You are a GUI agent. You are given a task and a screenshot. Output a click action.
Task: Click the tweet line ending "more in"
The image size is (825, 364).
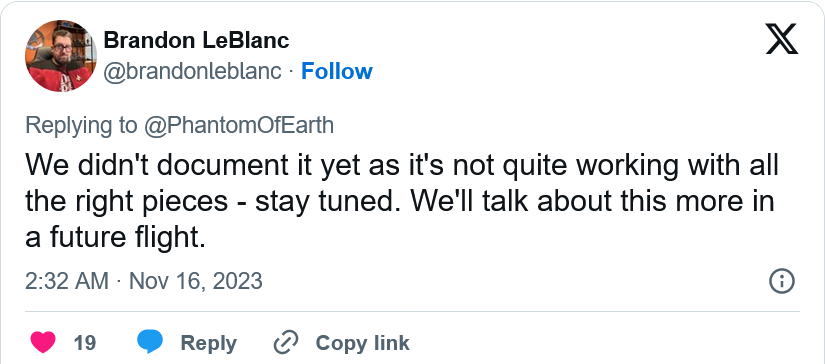399,202
